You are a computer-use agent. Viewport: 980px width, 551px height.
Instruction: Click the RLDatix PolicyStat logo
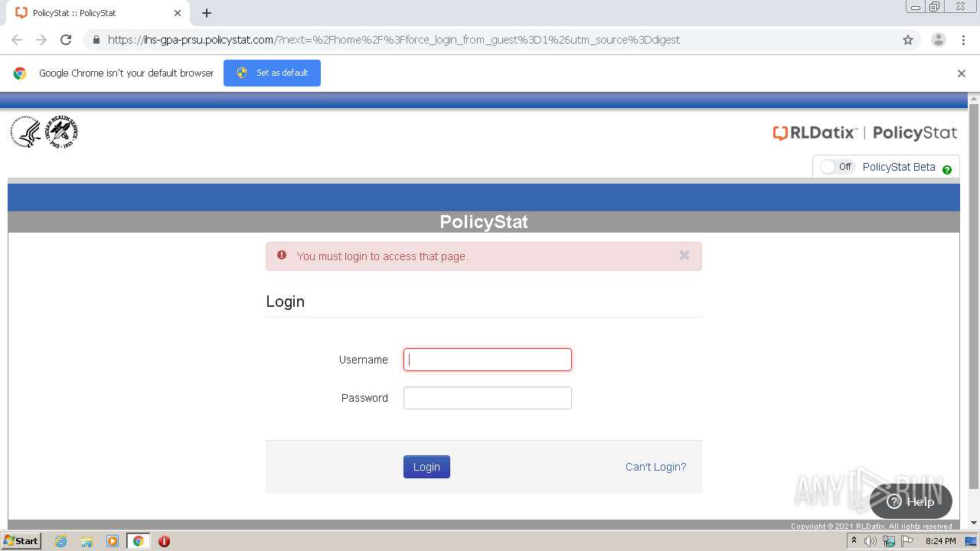pos(865,132)
